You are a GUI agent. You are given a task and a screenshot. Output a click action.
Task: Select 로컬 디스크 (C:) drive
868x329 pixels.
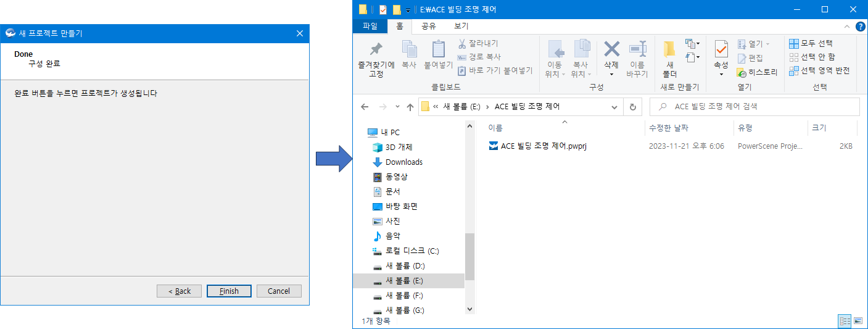point(406,251)
